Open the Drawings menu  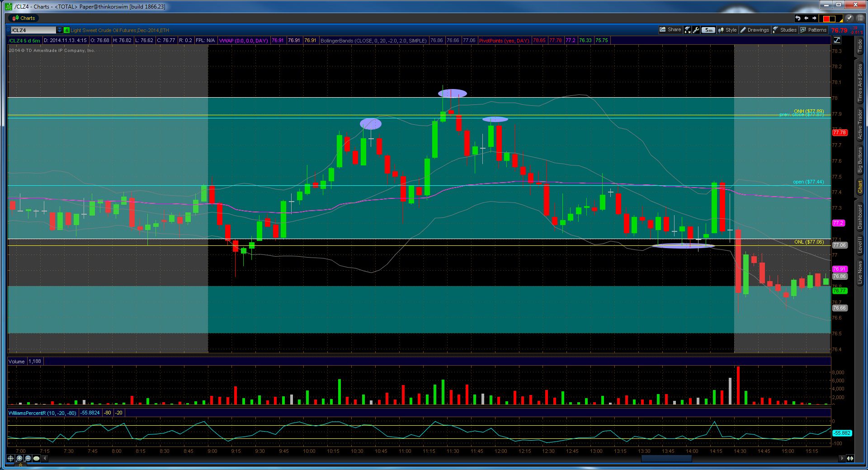tap(755, 30)
